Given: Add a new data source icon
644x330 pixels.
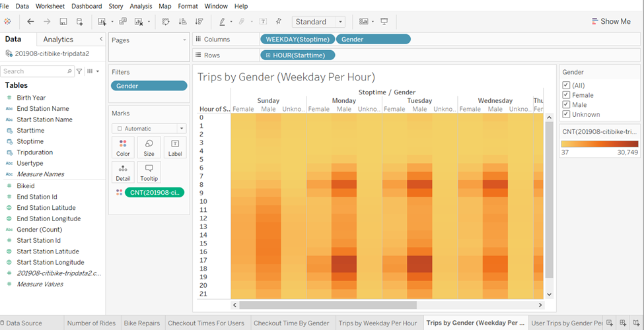Looking at the screenshot, I should [80, 22].
